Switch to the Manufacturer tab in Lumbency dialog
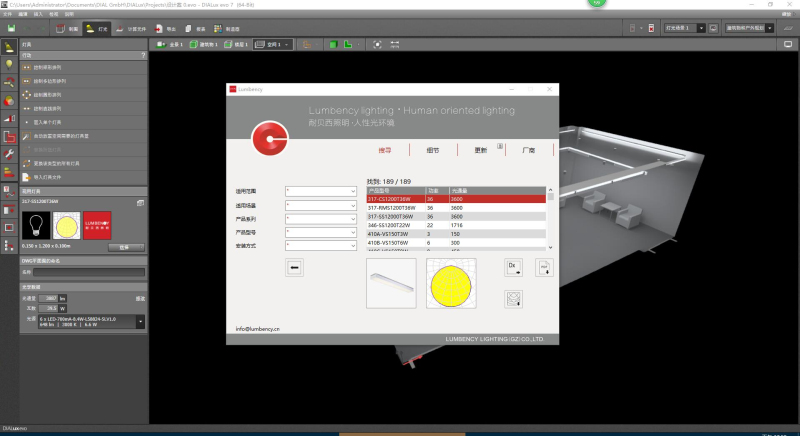The image size is (800, 436). [x=529, y=150]
